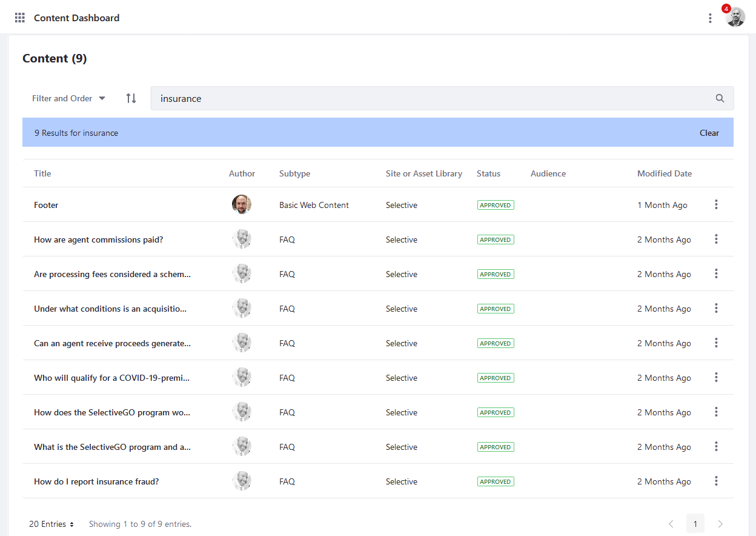Click the previous page arrow
The image size is (756, 536).
pyautogui.click(x=671, y=524)
